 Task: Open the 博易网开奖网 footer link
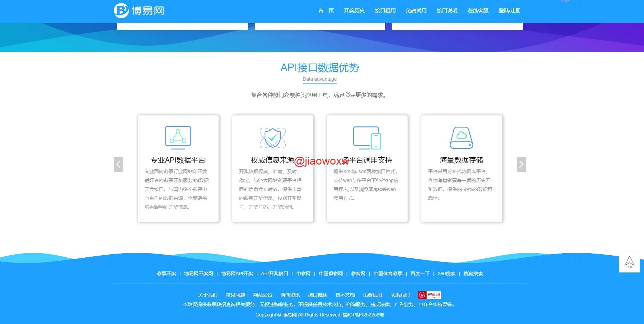[x=199, y=273]
